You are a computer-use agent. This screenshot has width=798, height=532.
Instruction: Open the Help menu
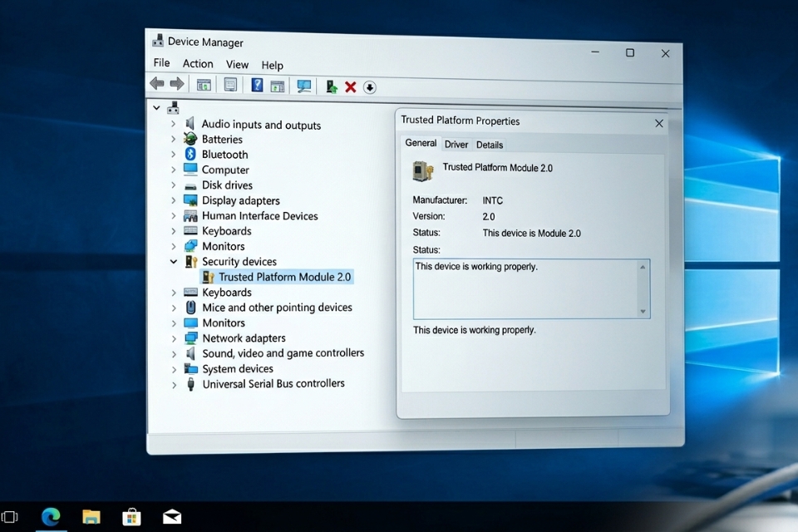pyautogui.click(x=273, y=65)
